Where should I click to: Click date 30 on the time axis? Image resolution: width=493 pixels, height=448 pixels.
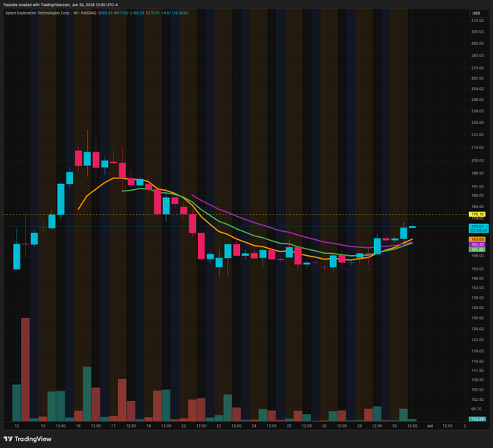[x=394, y=426]
